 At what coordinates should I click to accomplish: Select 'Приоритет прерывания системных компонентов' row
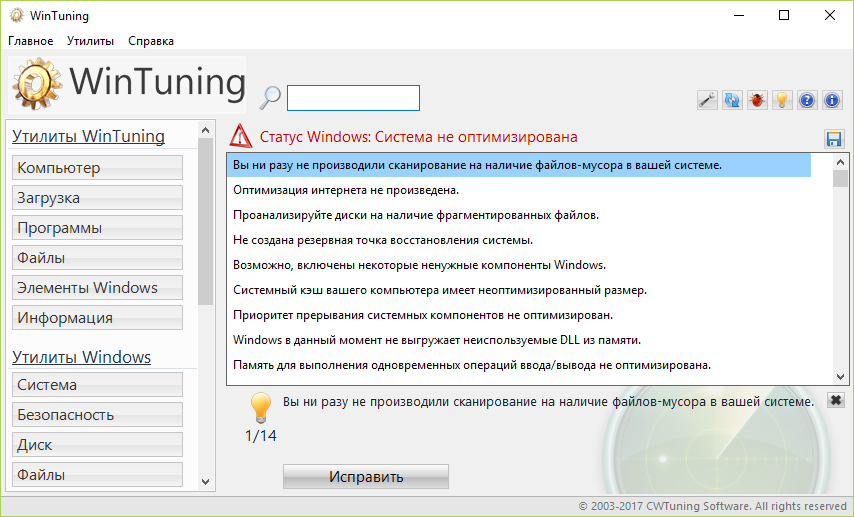click(518, 315)
